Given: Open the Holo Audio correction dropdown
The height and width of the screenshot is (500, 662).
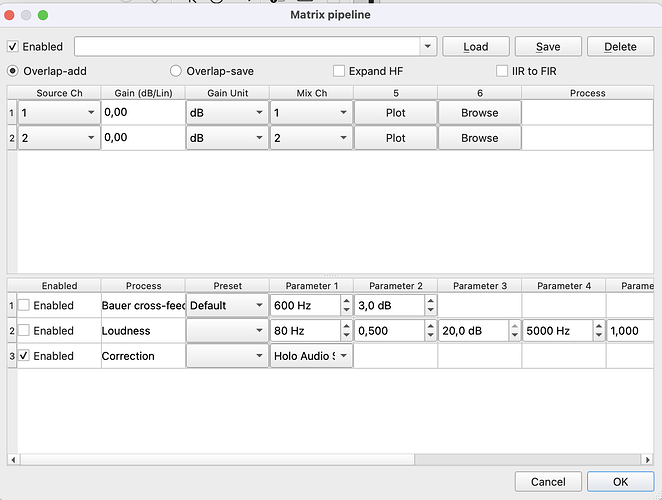Looking at the screenshot, I should 311,356.
